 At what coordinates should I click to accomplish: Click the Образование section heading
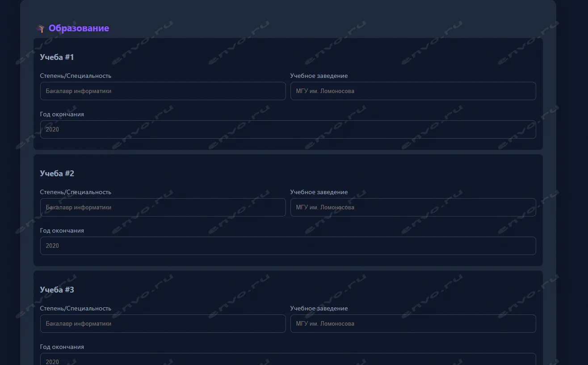click(79, 28)
